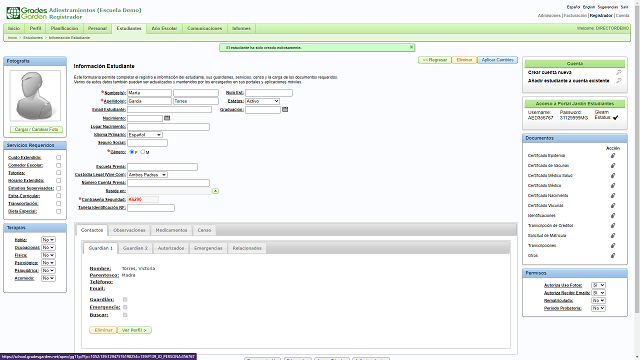Check the Tutorías service checkbox
The image size is (640, 360).
pyautogui.click(x=58, y=173)
